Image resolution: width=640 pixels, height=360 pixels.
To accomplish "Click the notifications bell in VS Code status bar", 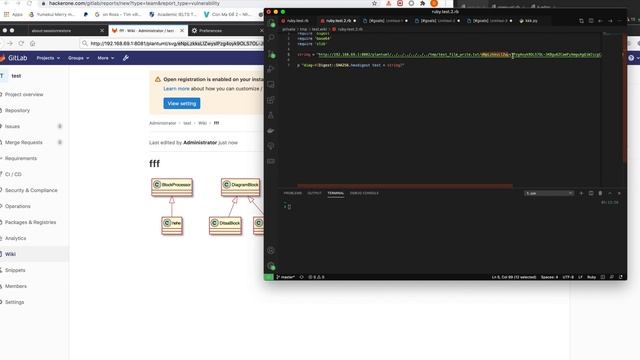I will pos(621,277).
